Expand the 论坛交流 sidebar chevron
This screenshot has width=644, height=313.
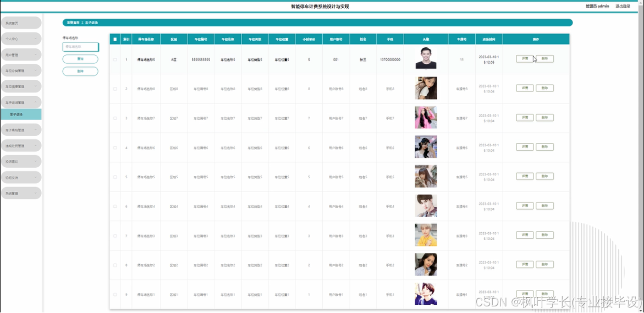pos(35,178)
